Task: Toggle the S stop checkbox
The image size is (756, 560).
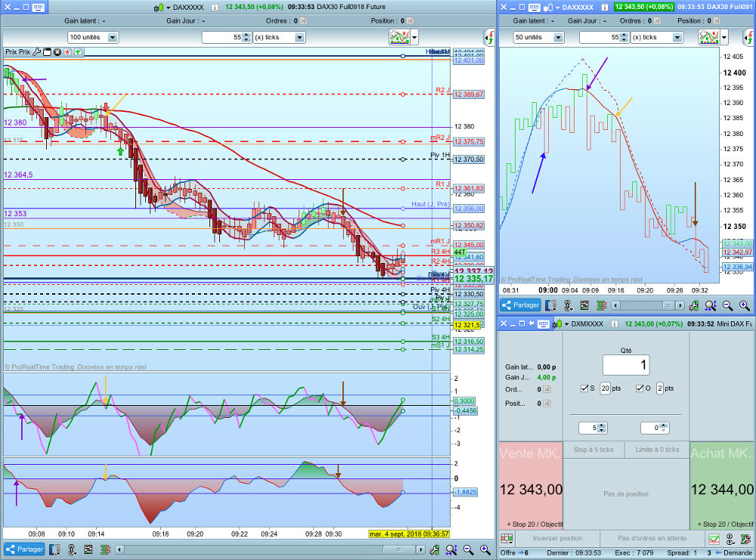Action: (x=584, y=388)
